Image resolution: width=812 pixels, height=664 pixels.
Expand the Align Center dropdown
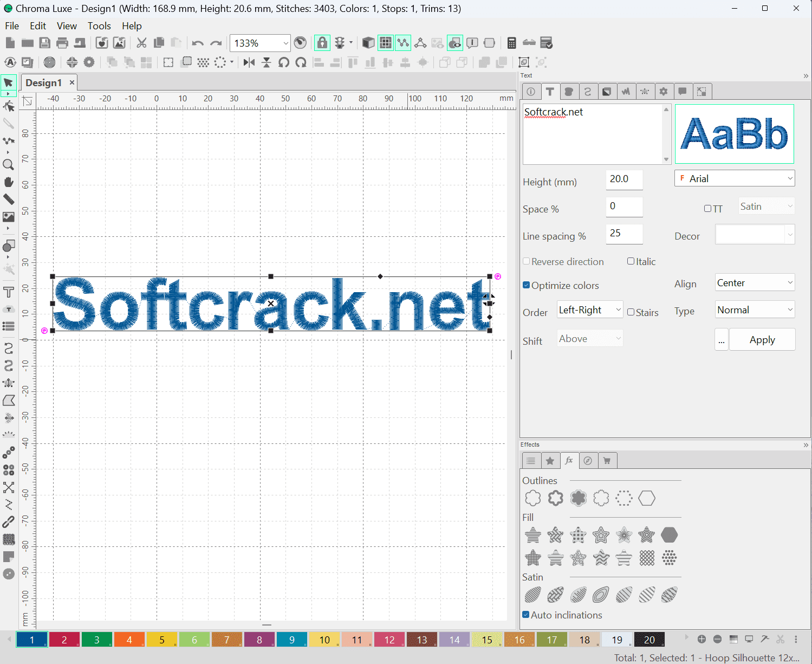tap(755, 283)
